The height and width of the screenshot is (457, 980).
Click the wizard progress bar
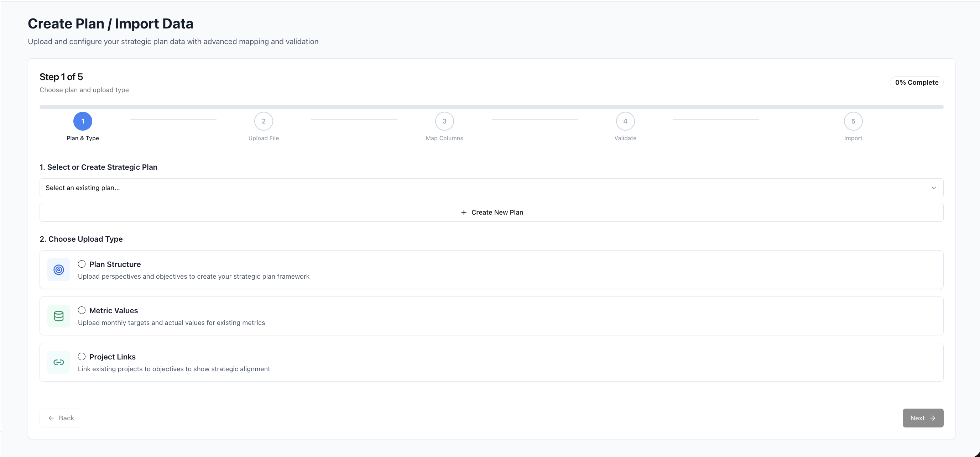(x=491, y=107)
